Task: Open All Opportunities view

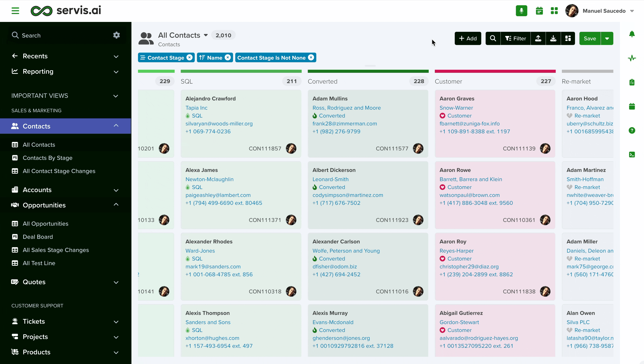Action: [46, 224]
